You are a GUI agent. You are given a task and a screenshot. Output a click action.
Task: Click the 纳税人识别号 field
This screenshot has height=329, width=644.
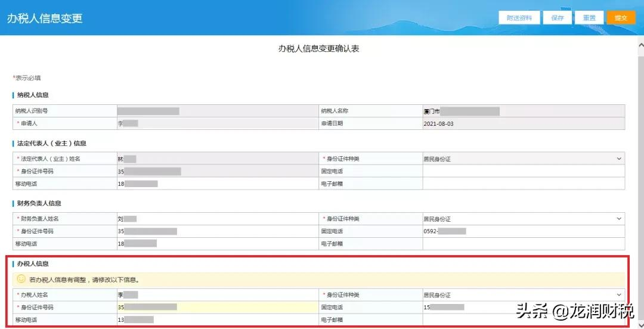(x=218, y=111)
